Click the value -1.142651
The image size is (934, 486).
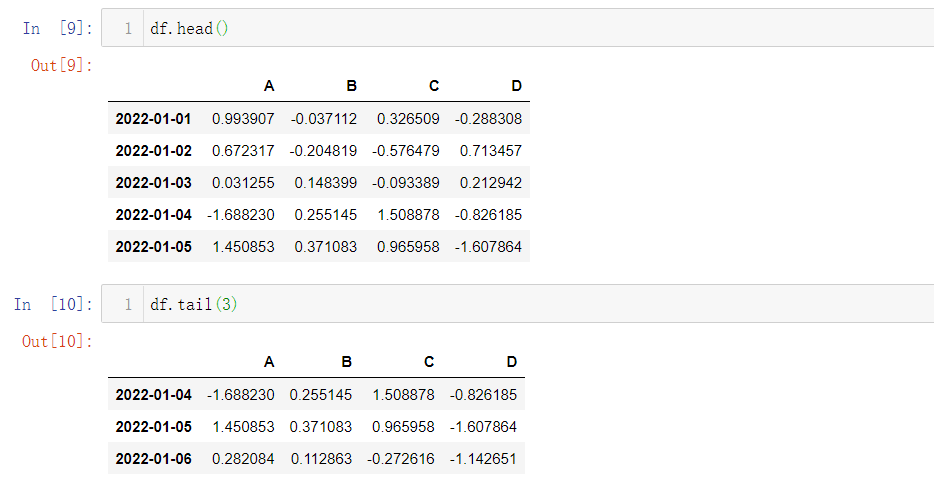484,459
